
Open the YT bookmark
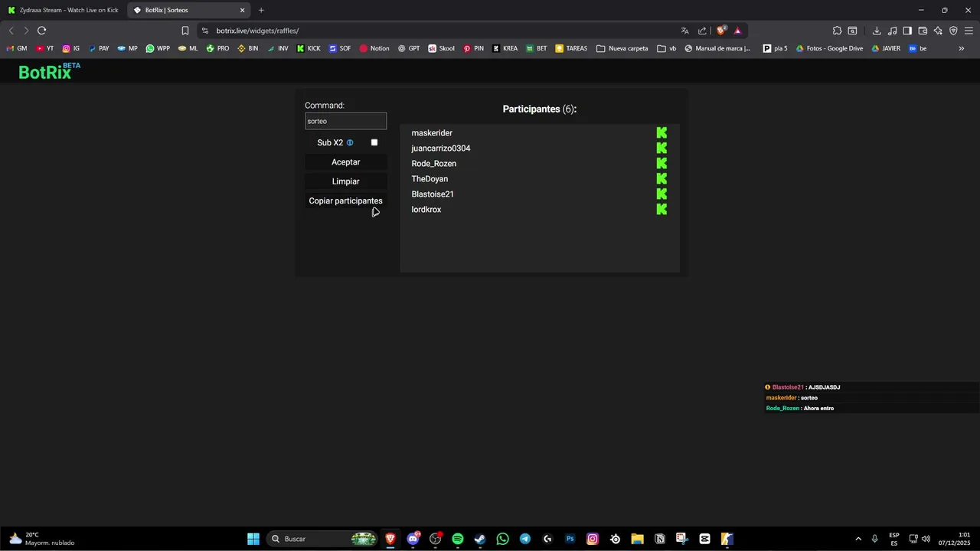coord(45,48)
